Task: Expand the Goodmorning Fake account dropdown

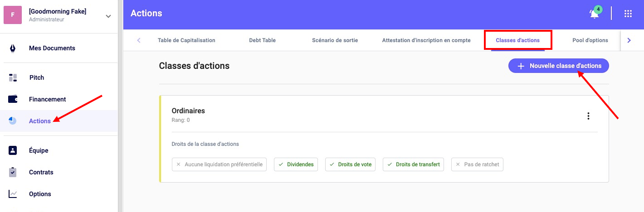Action: coord(108,16)
